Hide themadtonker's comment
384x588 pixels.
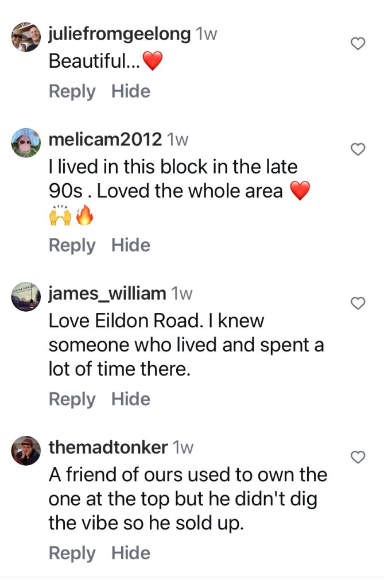tap(131, 553)
